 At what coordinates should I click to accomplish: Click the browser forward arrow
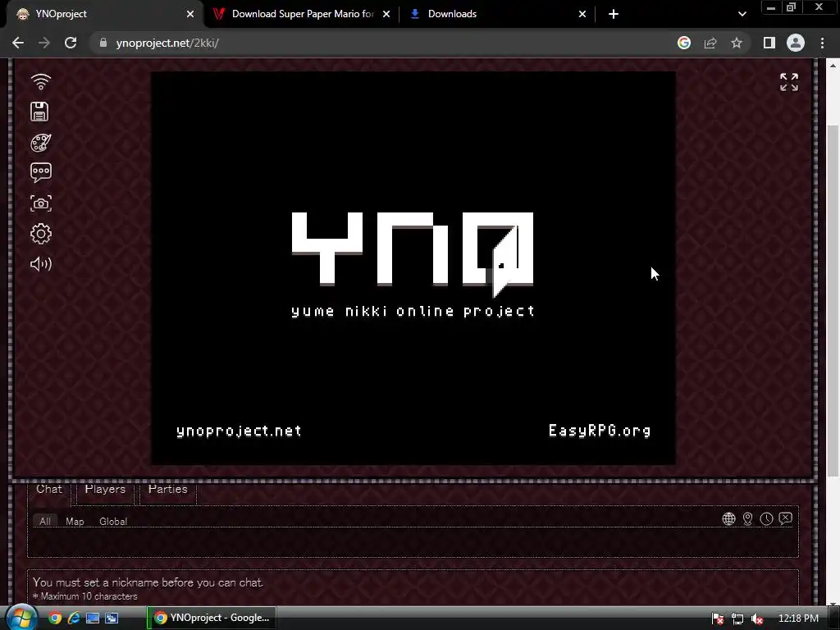(44, 43)
